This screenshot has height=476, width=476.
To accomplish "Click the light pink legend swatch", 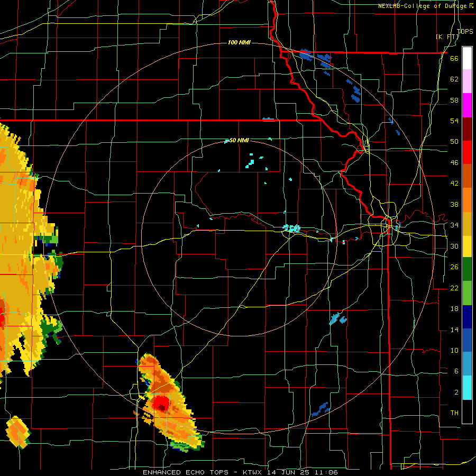I will (467, 81).
